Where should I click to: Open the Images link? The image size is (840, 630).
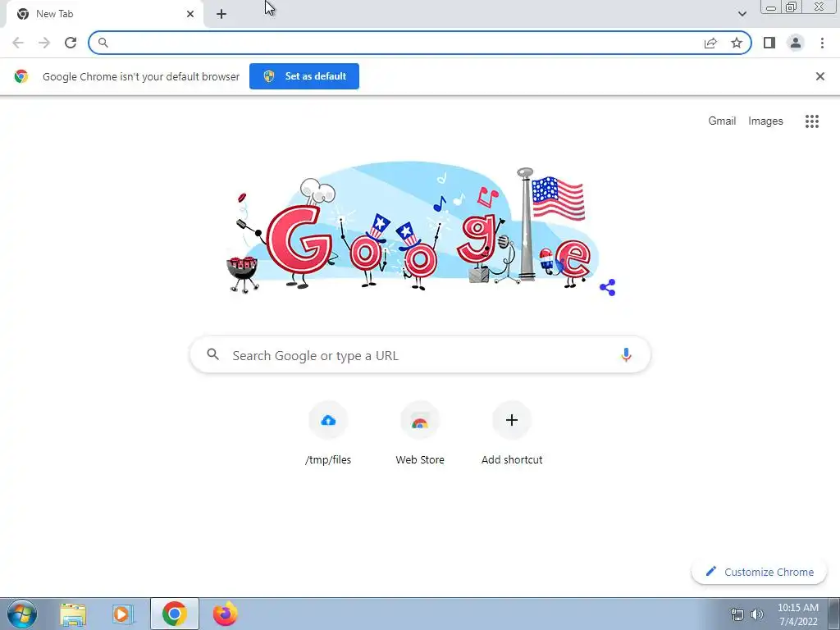(765, 121)
